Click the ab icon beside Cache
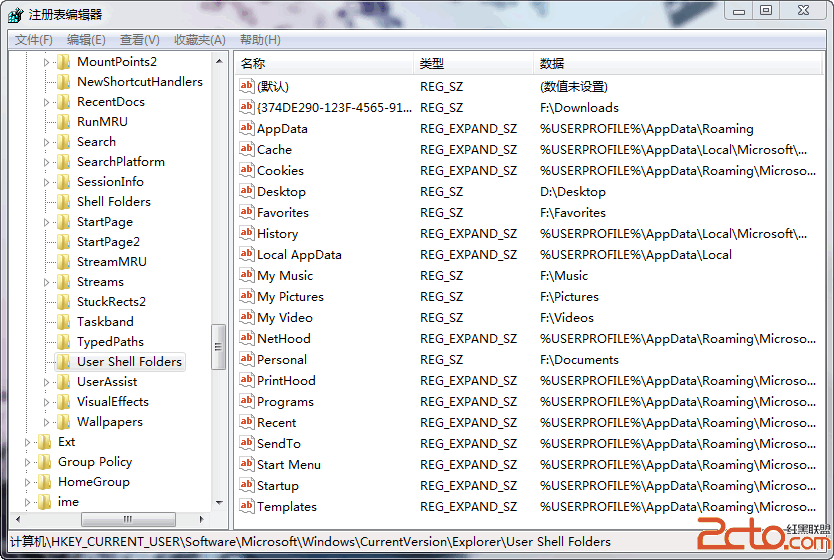Image resolution: width=834 pixels, height=560 pixels. 246,149
